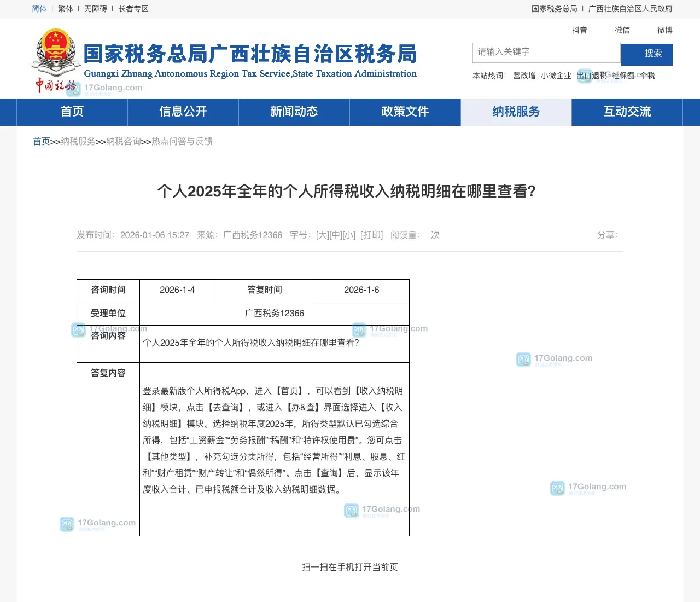
Task: Click the 搜索 search button
Action: pos(647,54)
